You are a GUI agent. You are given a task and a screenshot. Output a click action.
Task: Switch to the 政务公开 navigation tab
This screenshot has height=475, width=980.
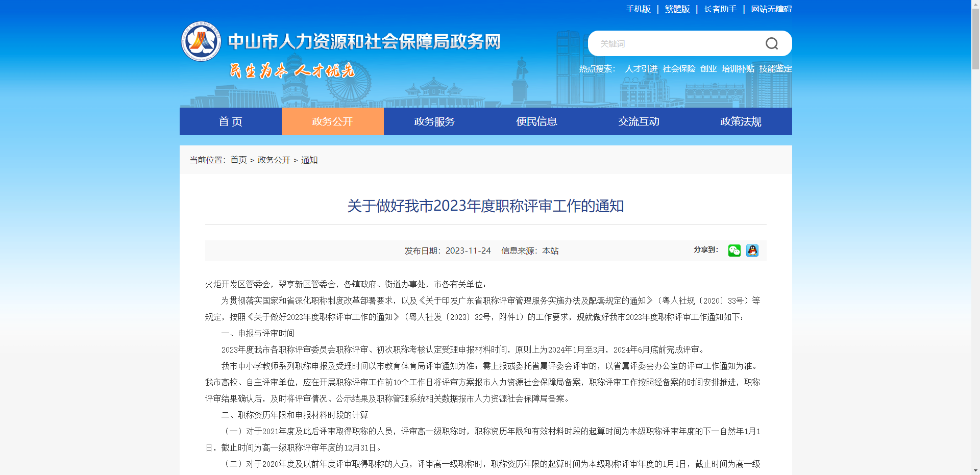(332, 121)
